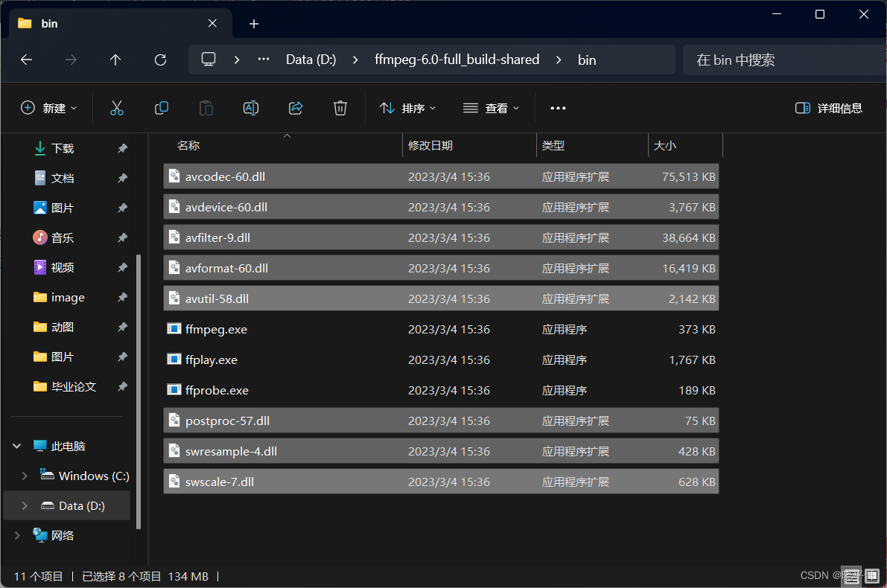Toggle the 详细信息 details pane

pos(829,108)
